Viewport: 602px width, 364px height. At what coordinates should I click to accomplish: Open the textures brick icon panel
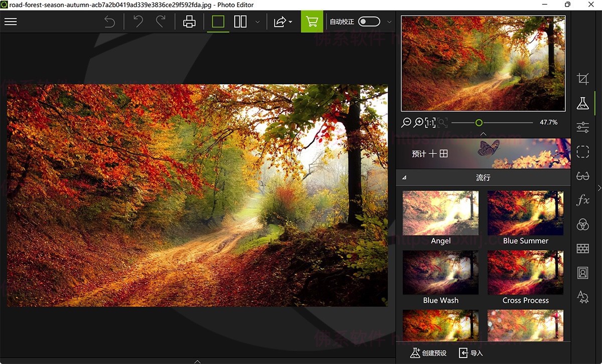pos(582,249)
